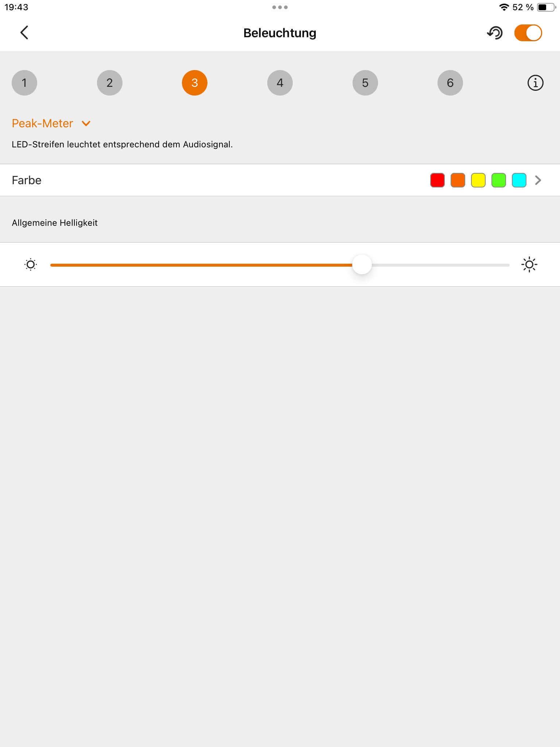The height and width of the screenshot is (747, 560).
Task: Turn off the Beleuchtung toggle switch
Action: (x=528, y=33)
